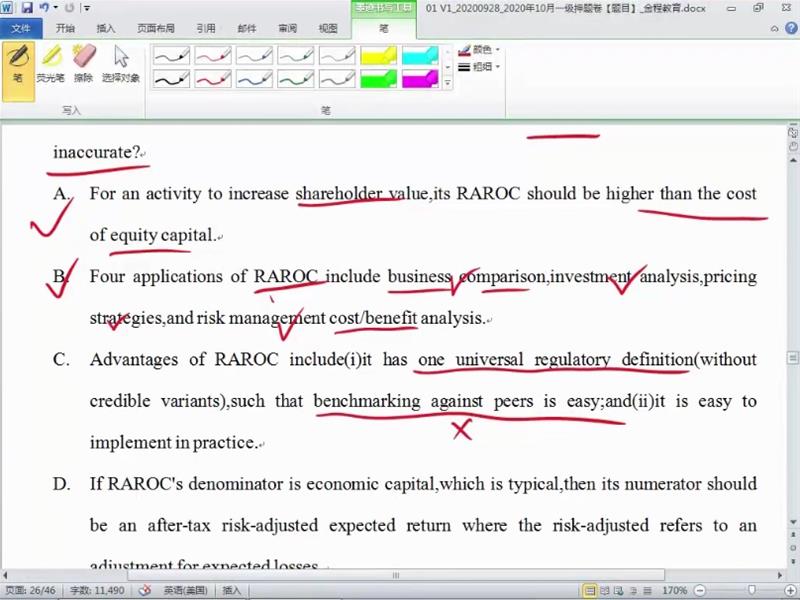Click the proofing check icon in status bar
The width and height of the screenshot is (800, 600).
coord(144,591)
